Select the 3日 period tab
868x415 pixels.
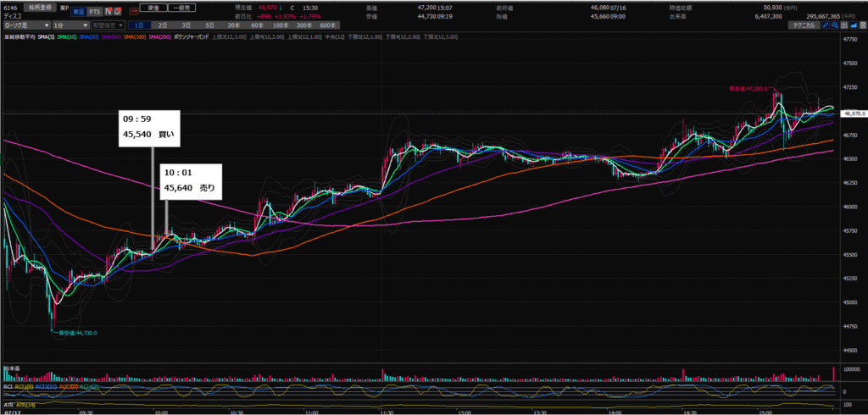(x=186, y=25)
